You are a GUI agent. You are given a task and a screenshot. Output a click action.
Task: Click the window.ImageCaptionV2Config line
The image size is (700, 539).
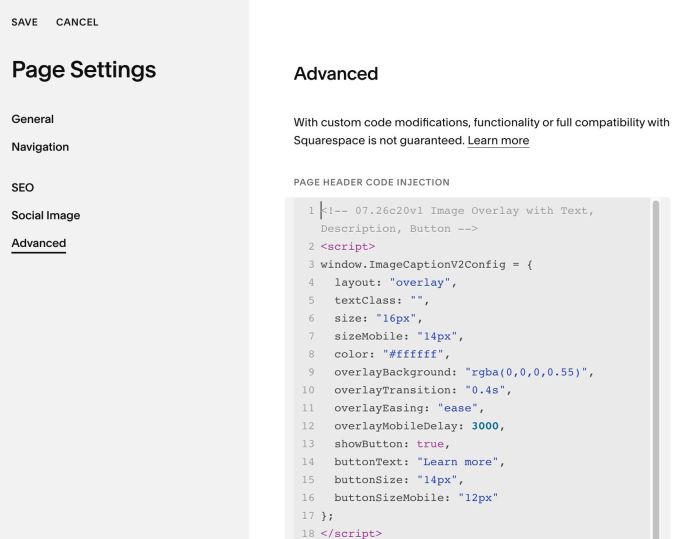coord(426,265)
